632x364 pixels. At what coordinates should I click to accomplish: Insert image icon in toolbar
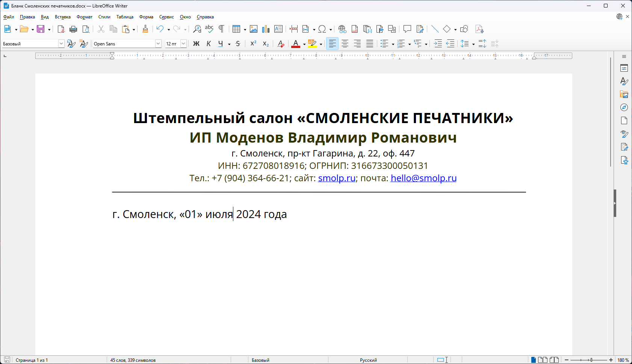(254, 29)
